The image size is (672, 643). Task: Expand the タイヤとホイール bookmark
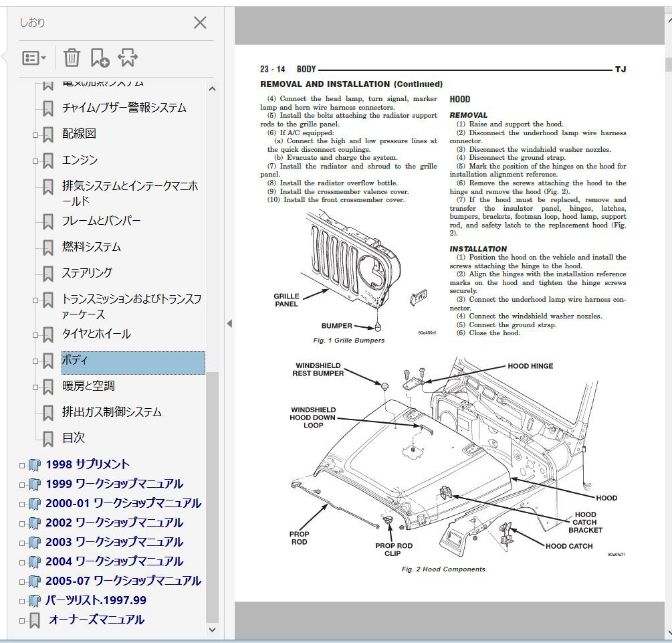(35, 335)
